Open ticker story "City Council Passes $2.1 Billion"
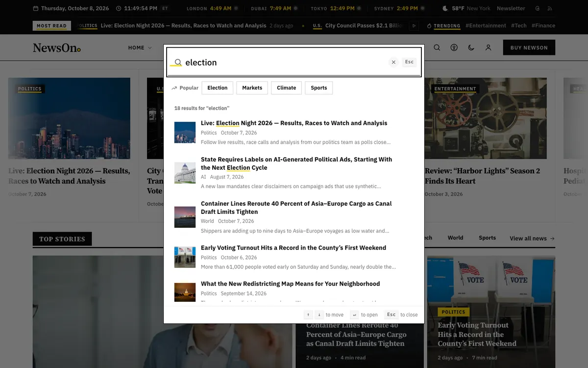Viewport: 588px width, 368px height. (x=364, y=26)
